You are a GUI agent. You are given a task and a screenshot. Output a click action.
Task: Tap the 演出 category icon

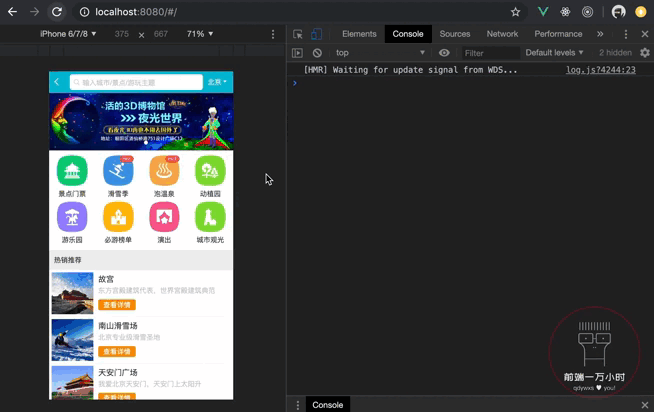click(x=164, y=217)
